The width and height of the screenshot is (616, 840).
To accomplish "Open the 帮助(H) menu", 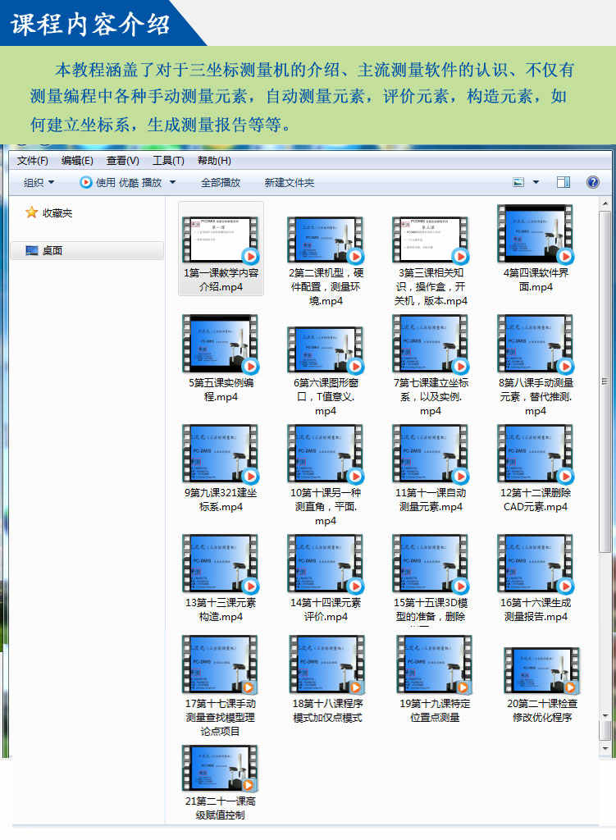I will coord(214,161).
